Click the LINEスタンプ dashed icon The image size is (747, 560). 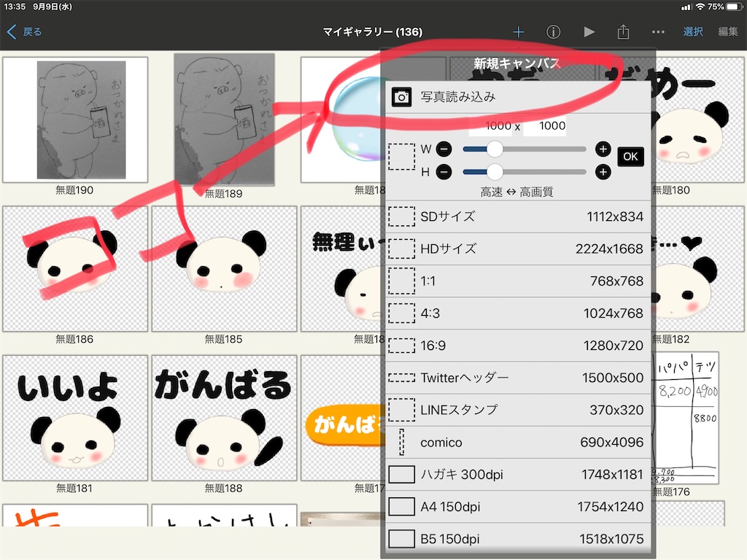pyautogui.click(x=402, y=410)
